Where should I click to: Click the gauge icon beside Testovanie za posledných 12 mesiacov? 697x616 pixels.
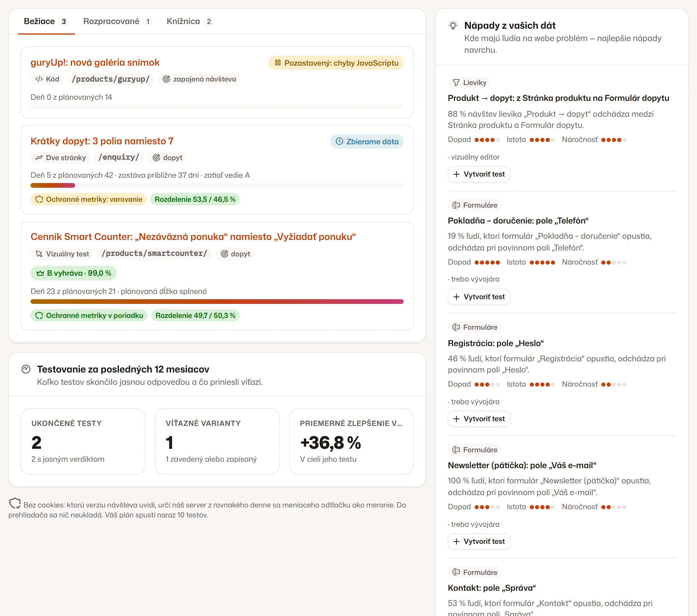tap(26, 369)
